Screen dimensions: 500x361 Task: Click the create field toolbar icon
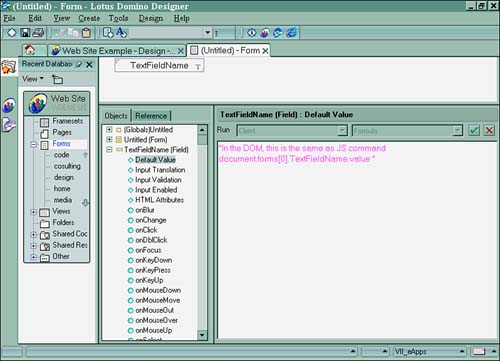coord(108,33)
